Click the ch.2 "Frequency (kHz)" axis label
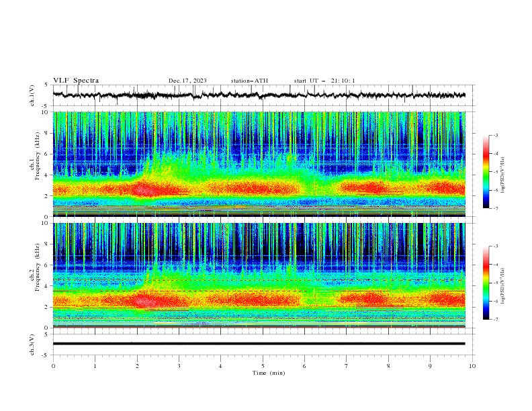532x411 pixels. click(38, 267)
